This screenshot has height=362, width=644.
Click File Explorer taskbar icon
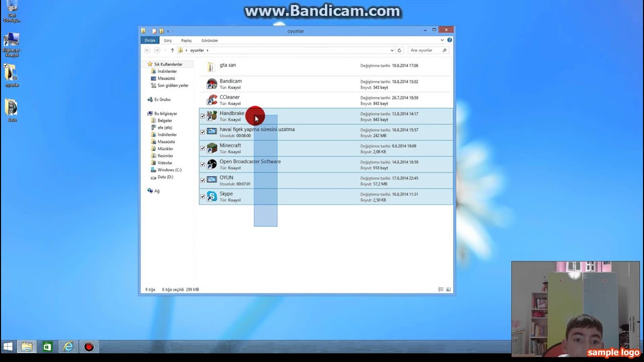(x=27, y=347)
